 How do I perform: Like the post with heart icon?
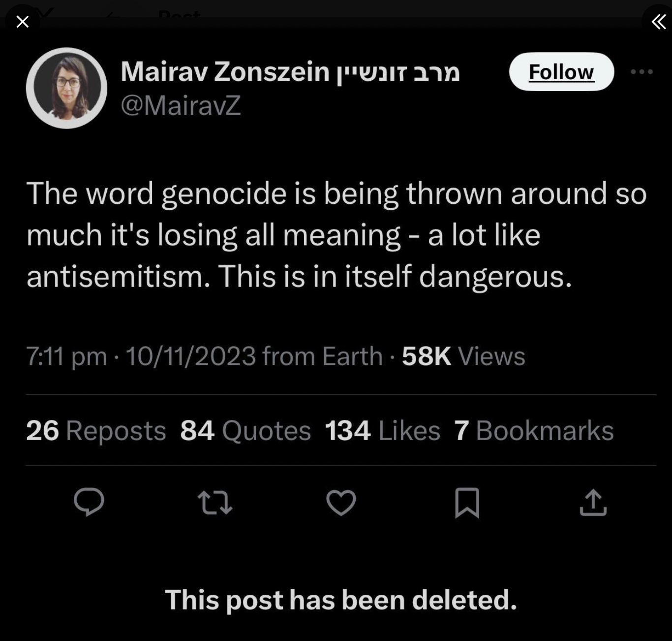[341, 502]
